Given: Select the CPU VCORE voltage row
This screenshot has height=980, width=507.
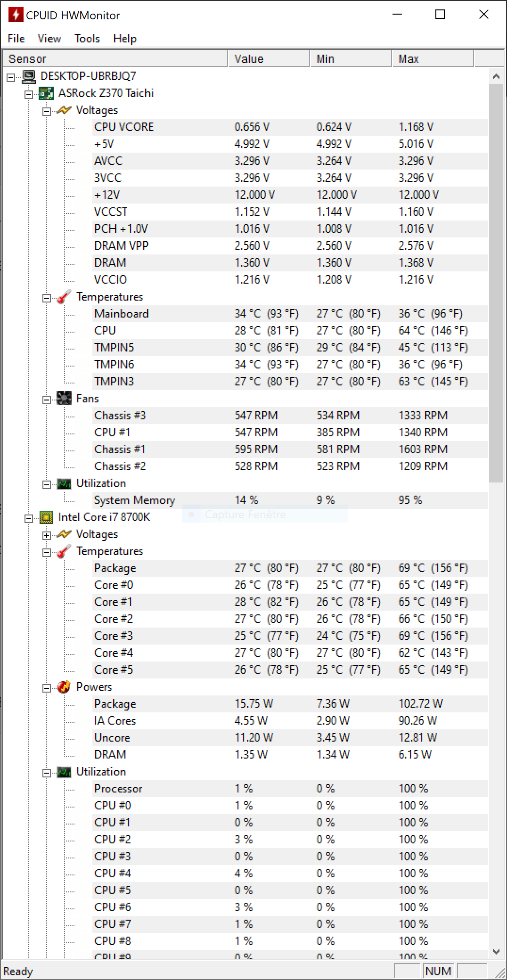Looking at the screenshot, I should point(124,127).
